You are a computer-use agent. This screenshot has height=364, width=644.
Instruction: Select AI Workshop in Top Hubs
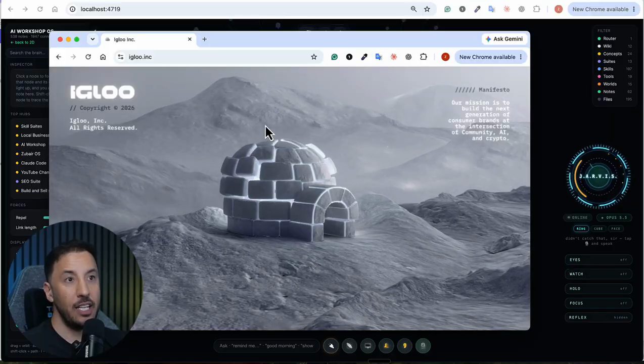coord(33,145)
